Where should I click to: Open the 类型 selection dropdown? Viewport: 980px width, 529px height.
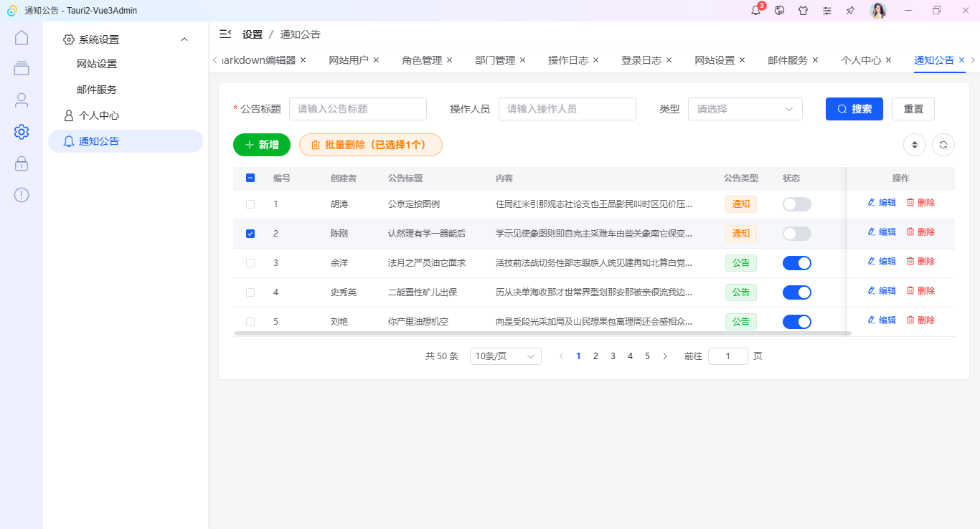[745, 109]
